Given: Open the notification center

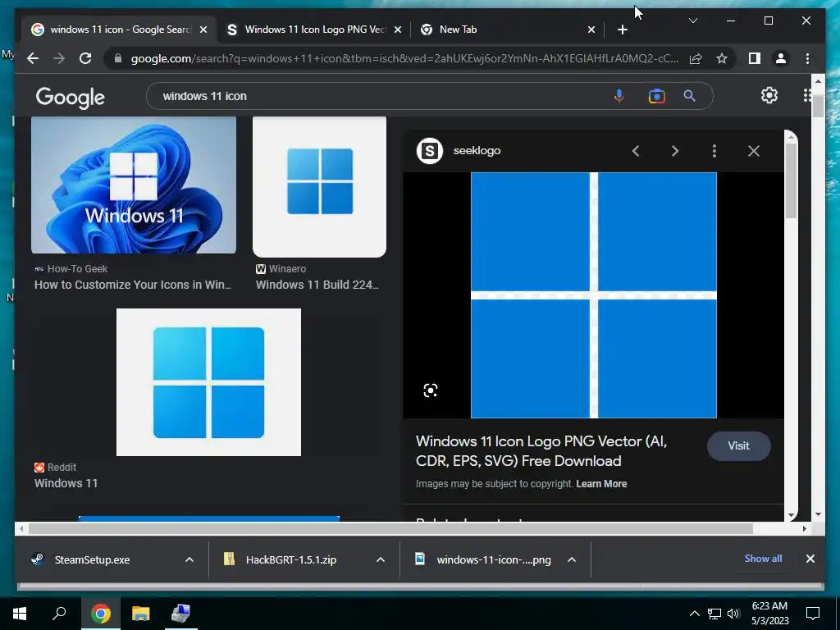Looking at the screenshot, I should tap(813, 614).
